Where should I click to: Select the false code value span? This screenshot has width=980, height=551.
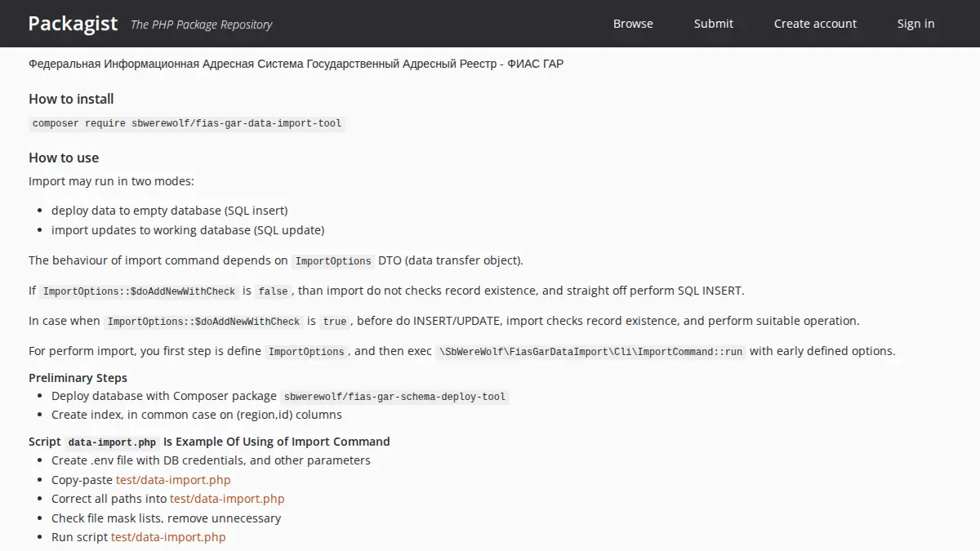point(273,291)
